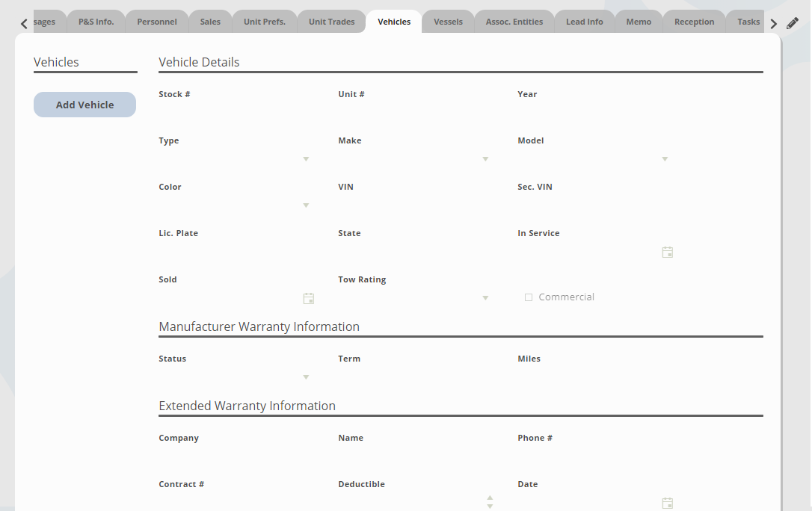Enable the Commercial checkbox

click(529, 297)
